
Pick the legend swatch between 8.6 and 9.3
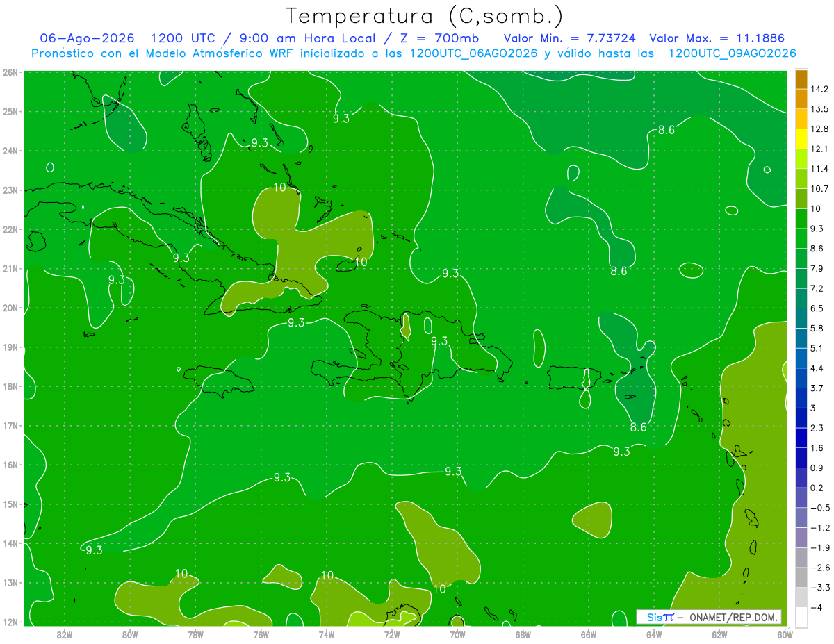[x=801, y=239]
